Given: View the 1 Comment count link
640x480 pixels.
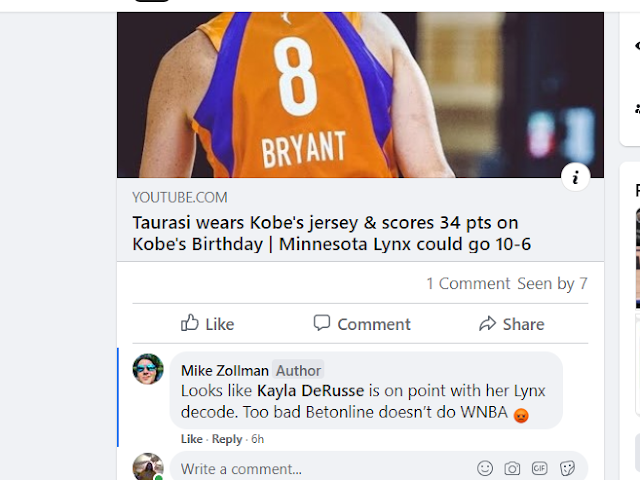Looking at the screenshot, I should [x=468, y=283].
